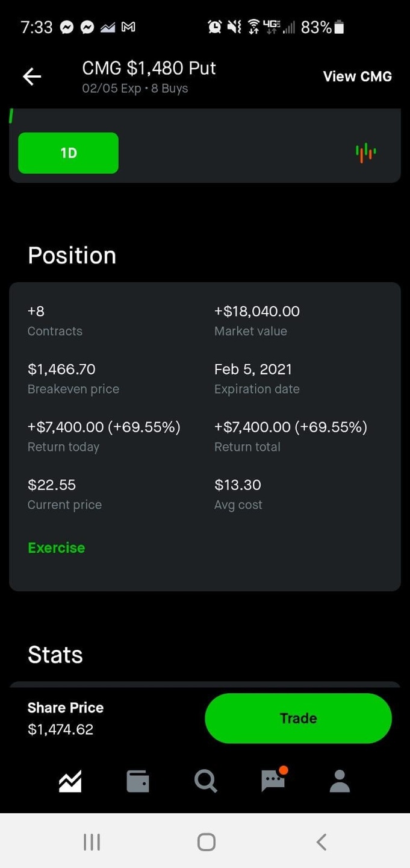The image size is (410, 868).
Task: Open the investing chart tab icon
Action: coord(70,781)
